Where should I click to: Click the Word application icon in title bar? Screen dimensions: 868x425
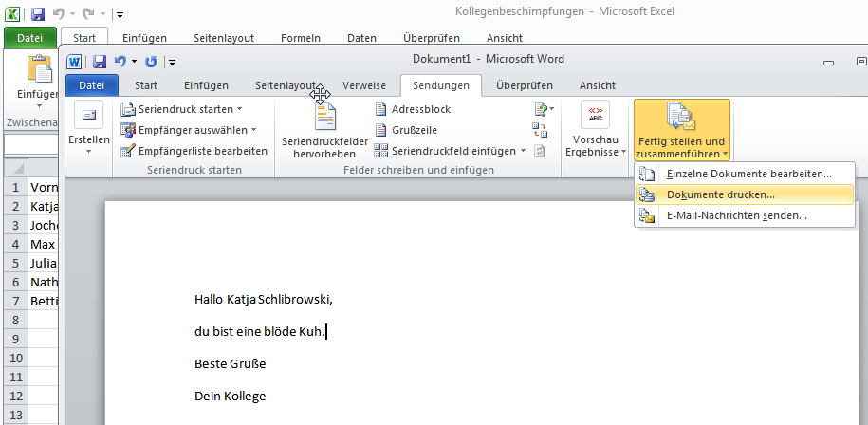coord(74,62)
